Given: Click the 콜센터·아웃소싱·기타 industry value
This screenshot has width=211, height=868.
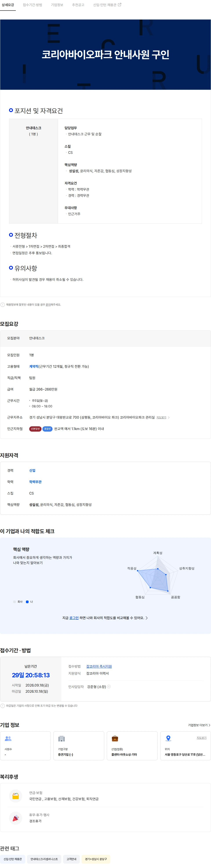Looking at the screenshot, I should coord(124,755).
